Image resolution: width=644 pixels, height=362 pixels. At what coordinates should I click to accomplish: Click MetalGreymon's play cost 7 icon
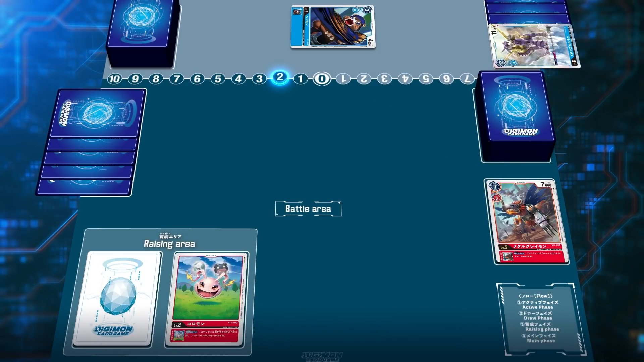pos(495,187)
